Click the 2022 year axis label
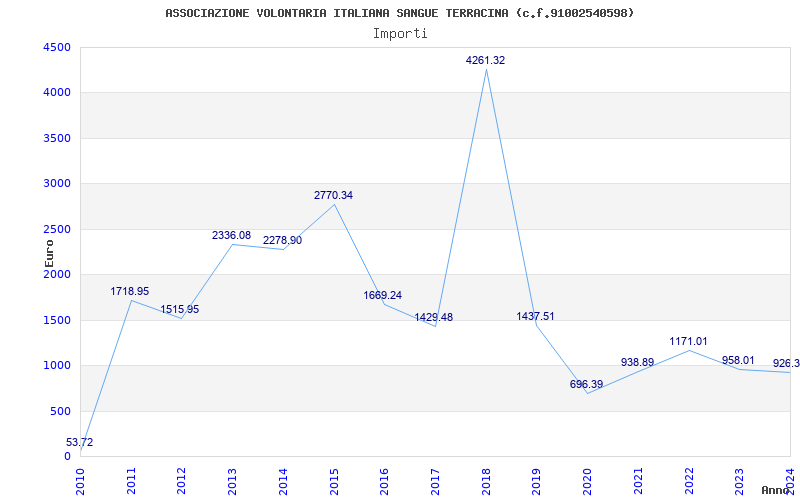This screenshot has width=800, height=500. 688,481
